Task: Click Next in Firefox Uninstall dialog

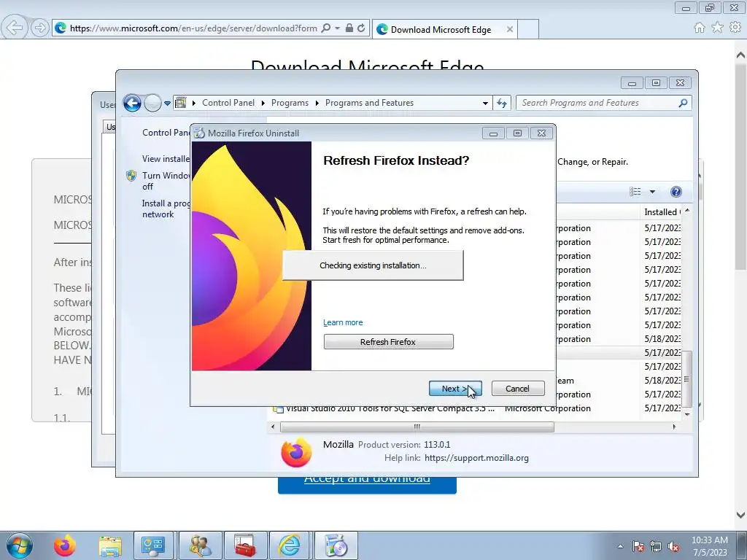Action: pos(455,389)
